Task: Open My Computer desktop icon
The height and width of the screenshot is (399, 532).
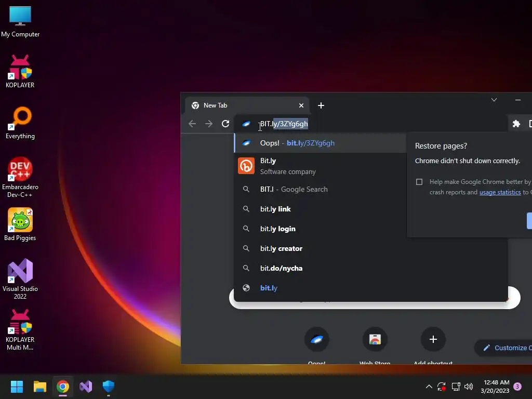Action: coord(20,21)
